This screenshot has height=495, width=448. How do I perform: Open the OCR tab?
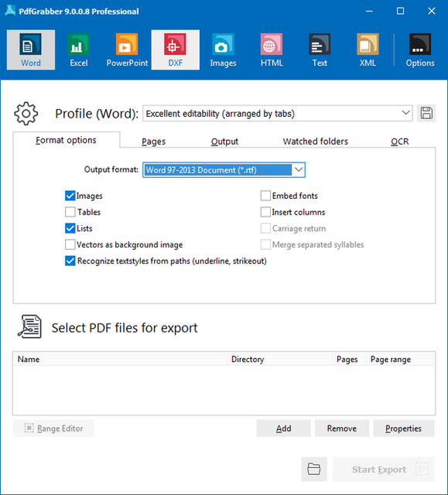(x=400, y=142)
